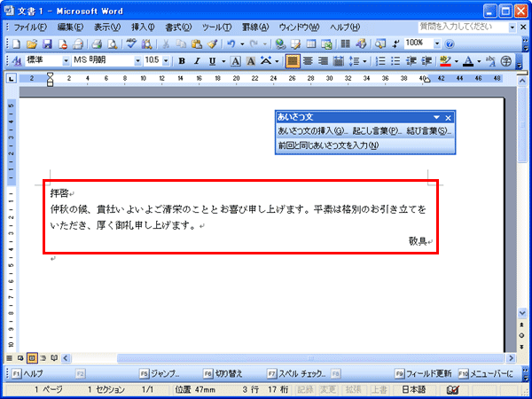Click F9 フィールド更新 function key button
This screenshot has width=532, height=399.
[424, 373]
